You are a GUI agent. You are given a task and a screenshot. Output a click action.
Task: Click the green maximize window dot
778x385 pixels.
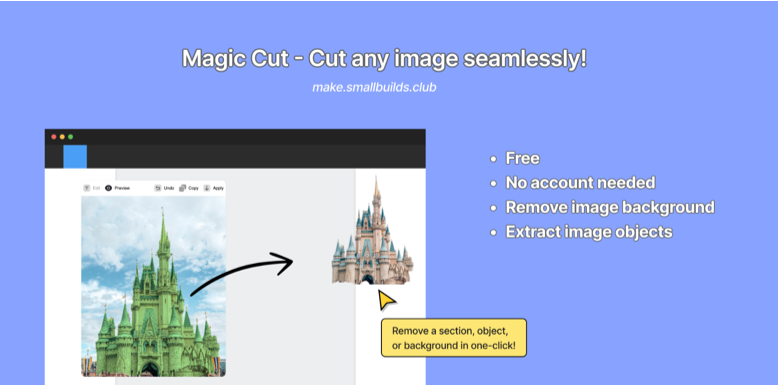point(70,137)
